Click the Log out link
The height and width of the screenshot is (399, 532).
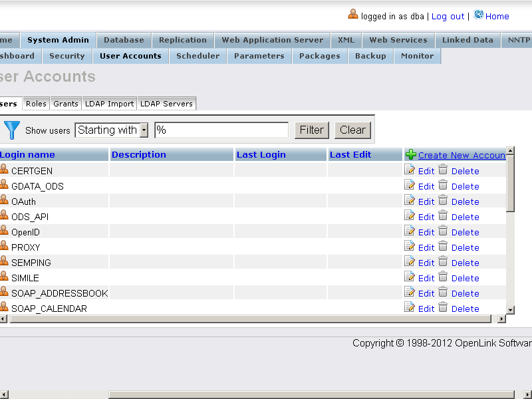[x=448, y=16]
